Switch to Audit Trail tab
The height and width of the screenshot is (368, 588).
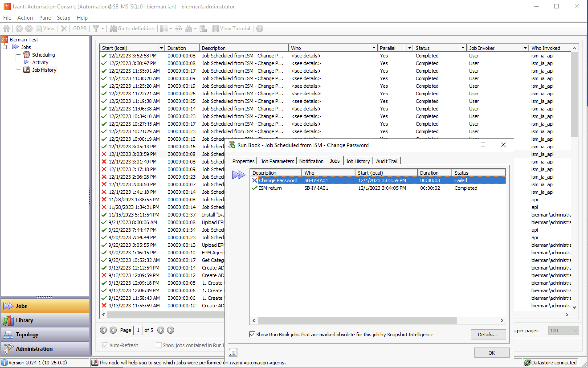coord(387,161)
